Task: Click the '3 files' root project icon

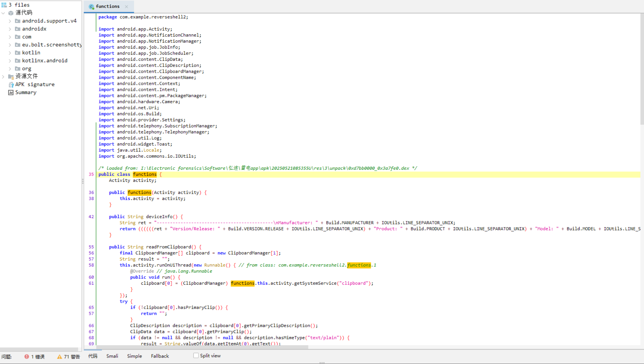Action: [x=4, y=5]
